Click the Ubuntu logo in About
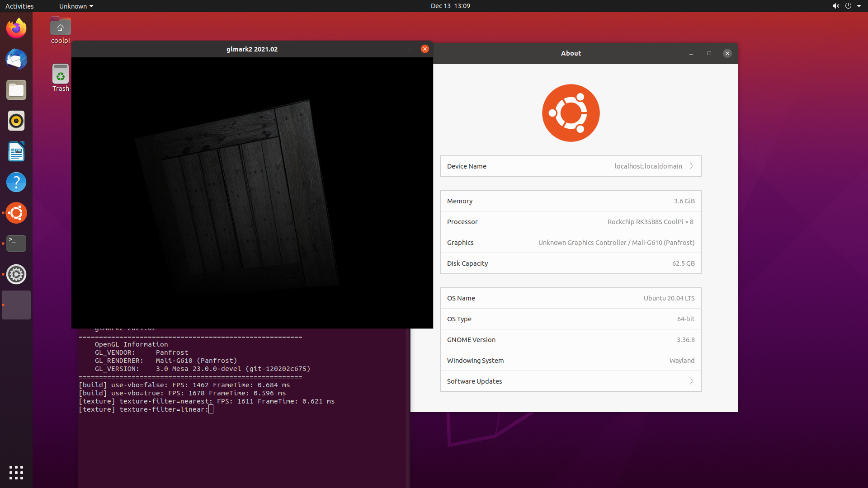Screen dimensions: 868x488 click(x=571, y=113)
